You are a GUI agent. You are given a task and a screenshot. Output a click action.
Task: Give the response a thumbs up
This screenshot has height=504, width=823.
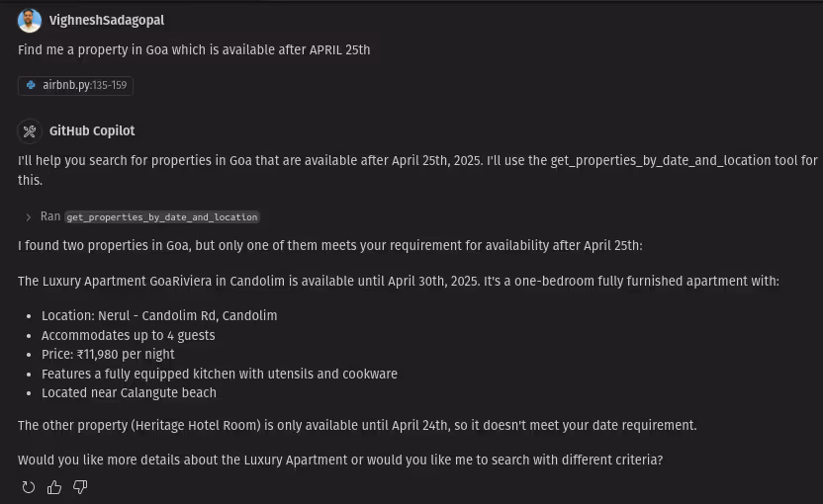[54, 487]
